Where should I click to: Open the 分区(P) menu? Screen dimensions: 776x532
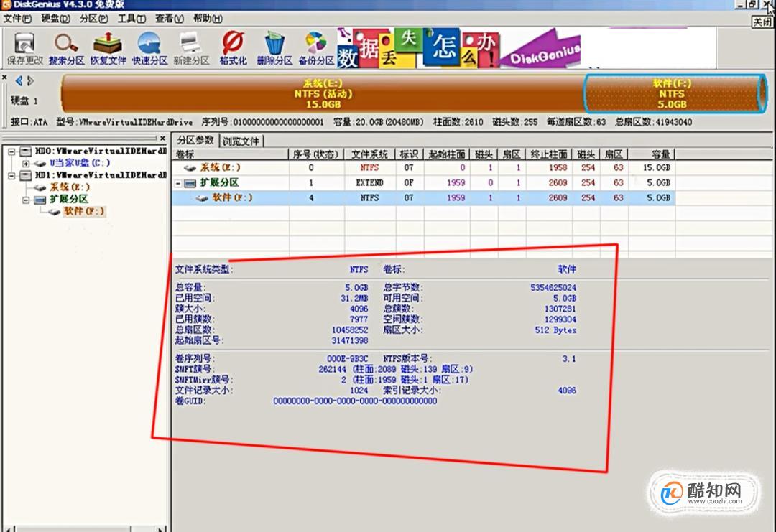[93, 18]
